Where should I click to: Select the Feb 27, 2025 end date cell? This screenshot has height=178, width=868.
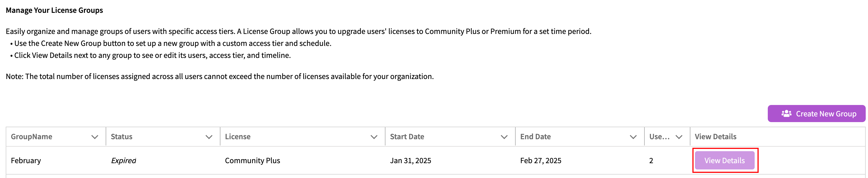(x=541, y=161)
